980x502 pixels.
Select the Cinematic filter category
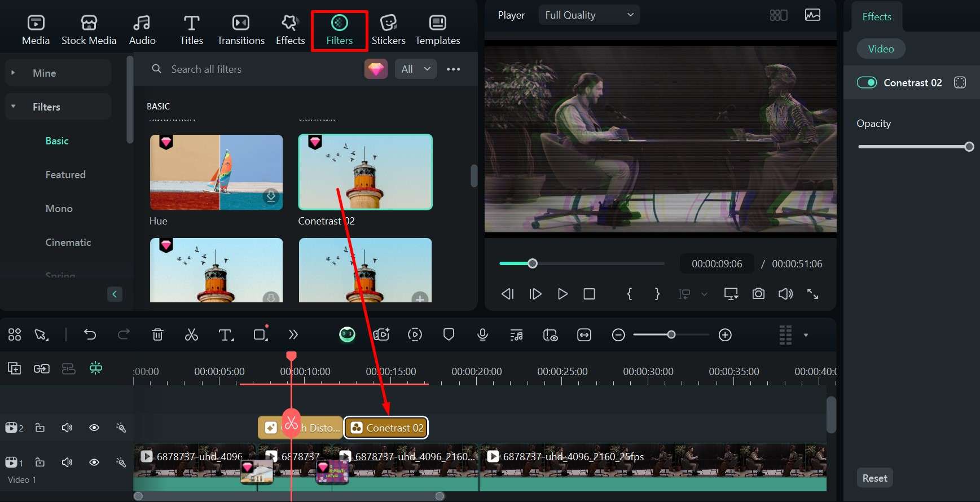pyautogui.click(x=68, y=243)
